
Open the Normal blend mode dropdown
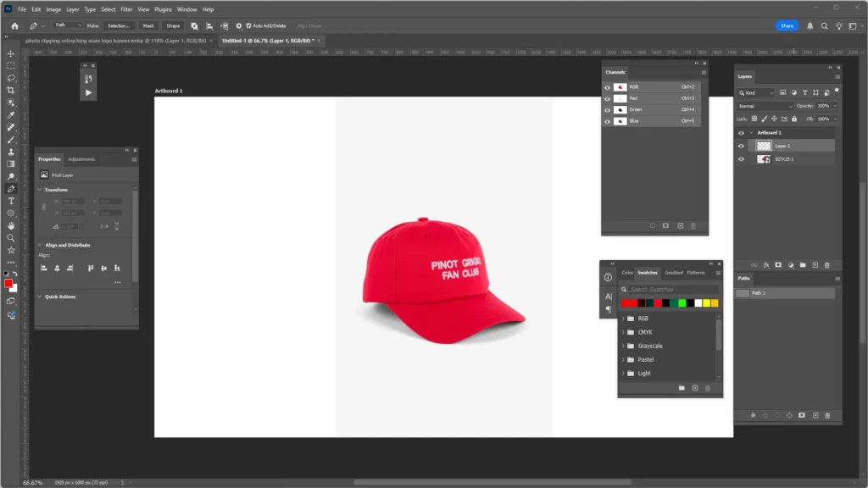pyautogui.click(x=765, y=106)
